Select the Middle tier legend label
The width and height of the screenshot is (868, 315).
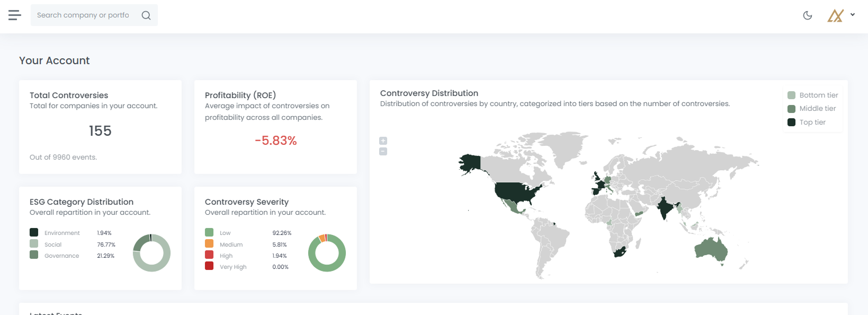[x=818, y=109]
